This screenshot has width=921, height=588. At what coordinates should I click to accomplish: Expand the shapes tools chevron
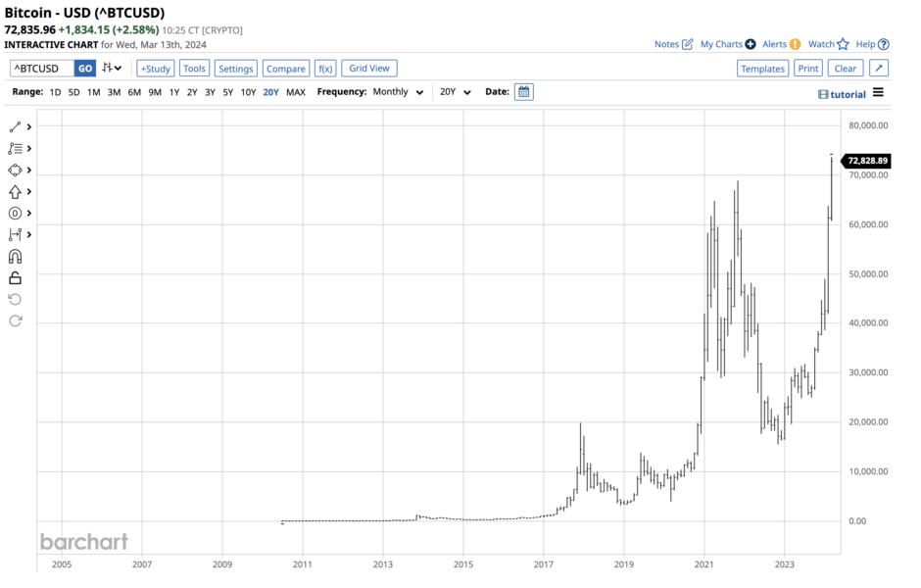point(28,171)
